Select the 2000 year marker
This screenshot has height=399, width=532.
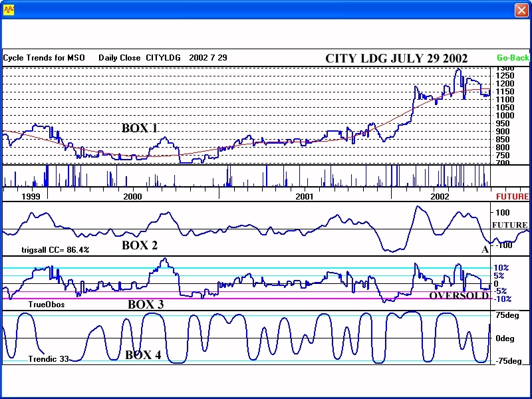(132, 197)
